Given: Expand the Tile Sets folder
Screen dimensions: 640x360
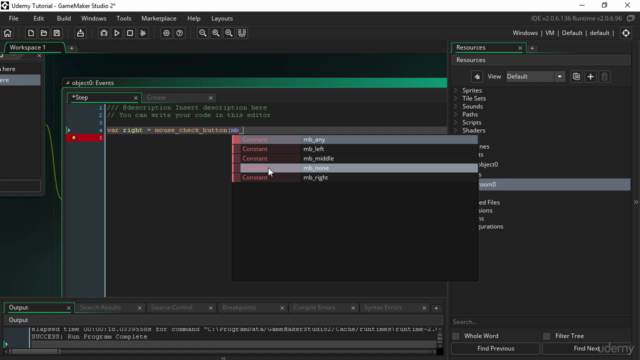Looking at the screenshot, I should (x=456, y=98).
